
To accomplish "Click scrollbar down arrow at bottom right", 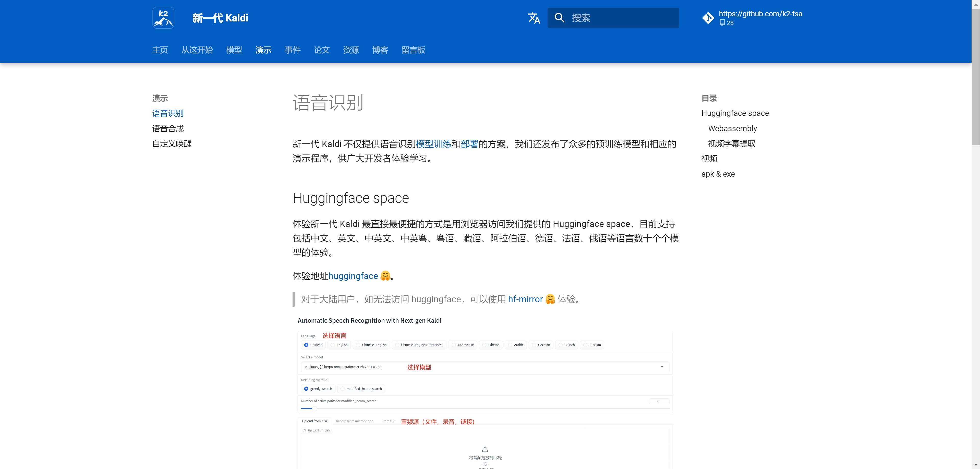I will click(x=975, y=465).
